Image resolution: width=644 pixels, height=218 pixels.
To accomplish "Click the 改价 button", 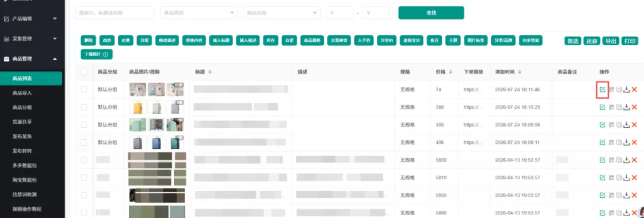I will 107,40.
